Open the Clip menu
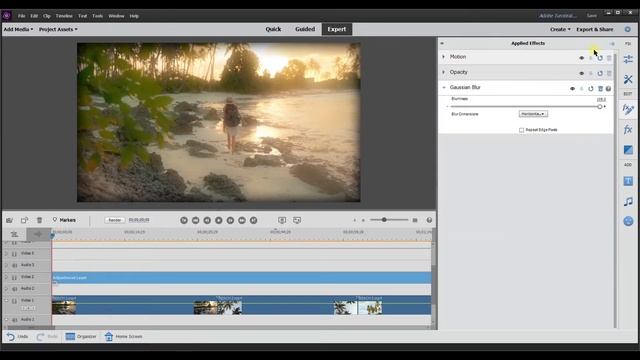Viewport: 640px width, 360px height. [x=47, y=16]
